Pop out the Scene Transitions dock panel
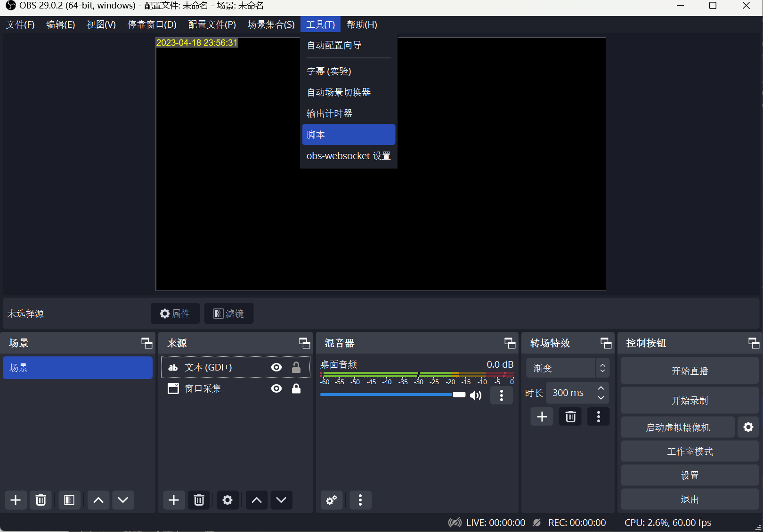Screen dimensions: 763x532 pos(606,343)
